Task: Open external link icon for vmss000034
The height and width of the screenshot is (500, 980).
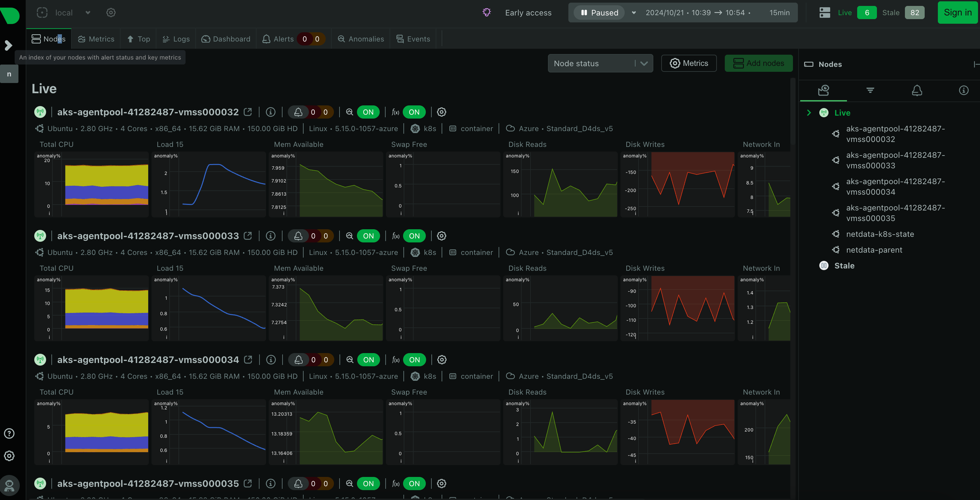Action: pos(248,360)
